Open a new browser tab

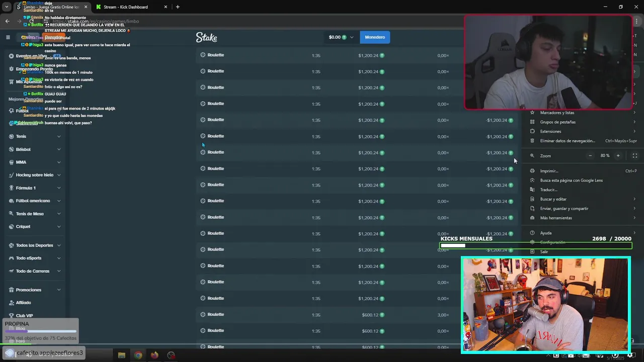point(178,7)
